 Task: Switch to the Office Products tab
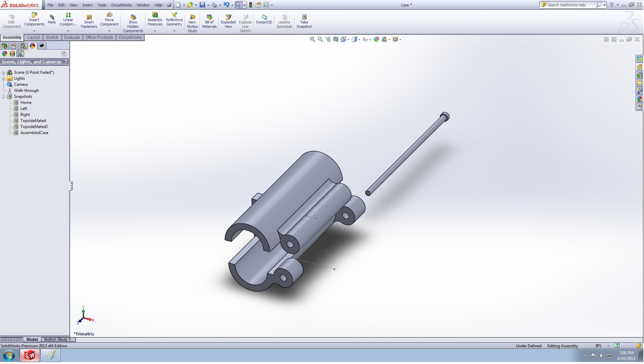[99, 38]
